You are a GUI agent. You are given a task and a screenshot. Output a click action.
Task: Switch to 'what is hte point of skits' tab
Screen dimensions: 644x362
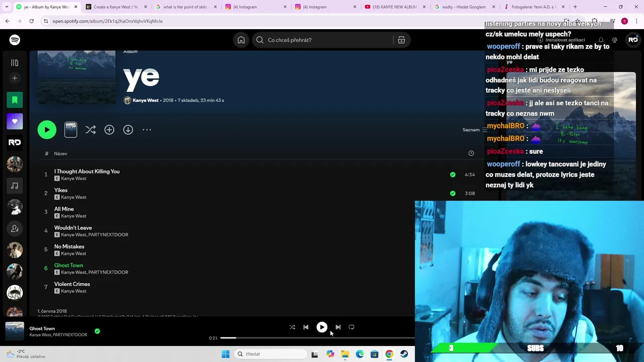pos(185,7)
